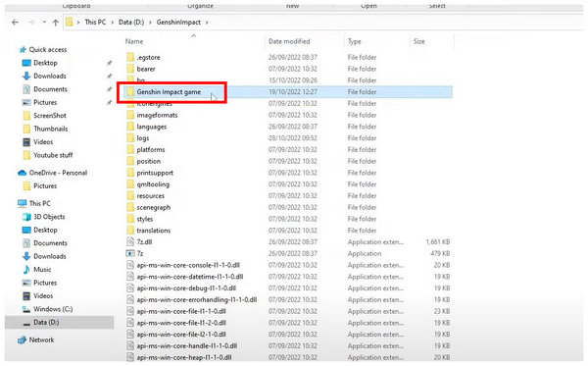Sort by Date modified column header
Viewport: 588px width, 366px height.
tap(289, 41)
